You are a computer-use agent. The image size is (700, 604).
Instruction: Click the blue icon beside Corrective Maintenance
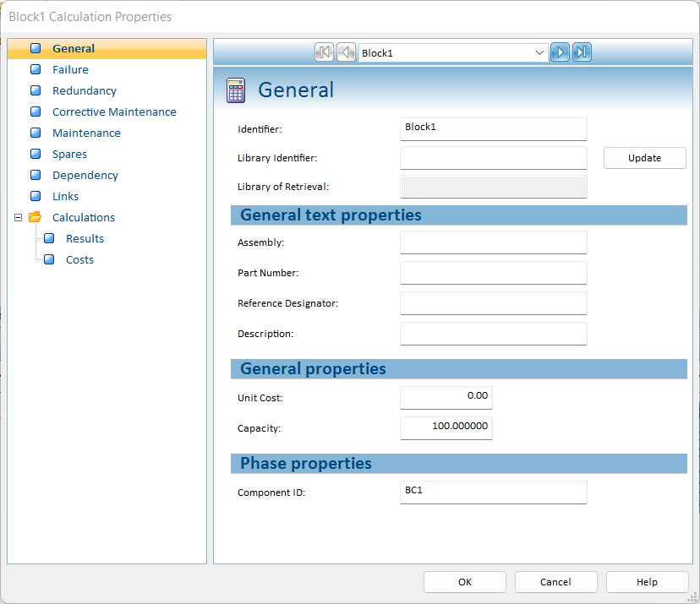(36, 112)
